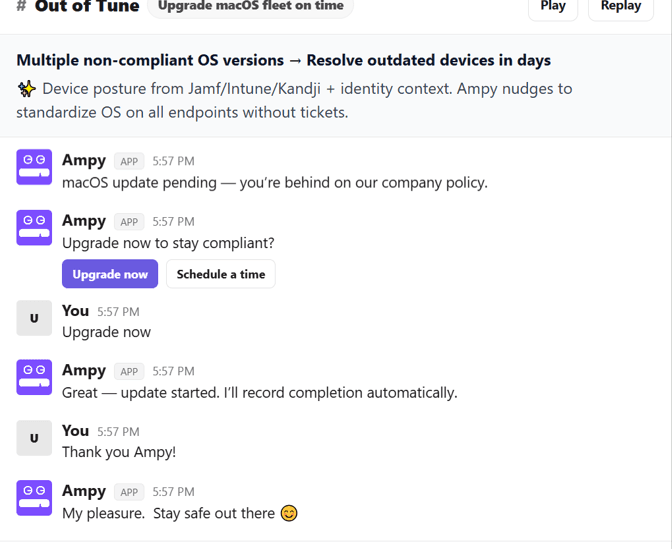This screenshot has height=549, width=672.
Task: Click Ampy's avatar beside the "My pleasure" message
Action: [34, 497]
